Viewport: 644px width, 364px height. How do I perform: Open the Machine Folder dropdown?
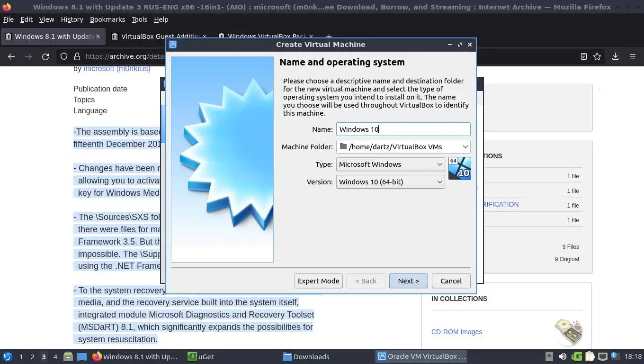[x=403, y=146]
